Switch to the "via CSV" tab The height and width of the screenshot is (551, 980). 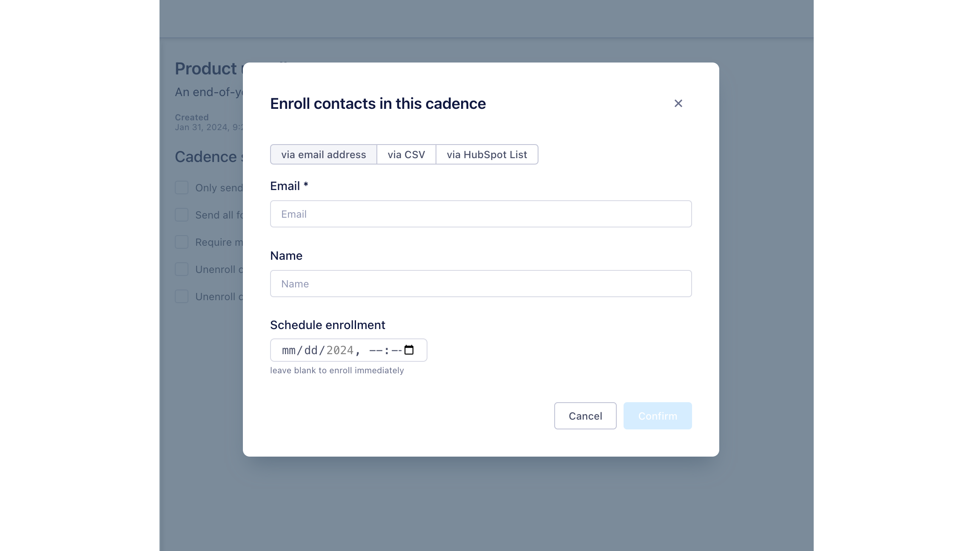tap(406, 154)
